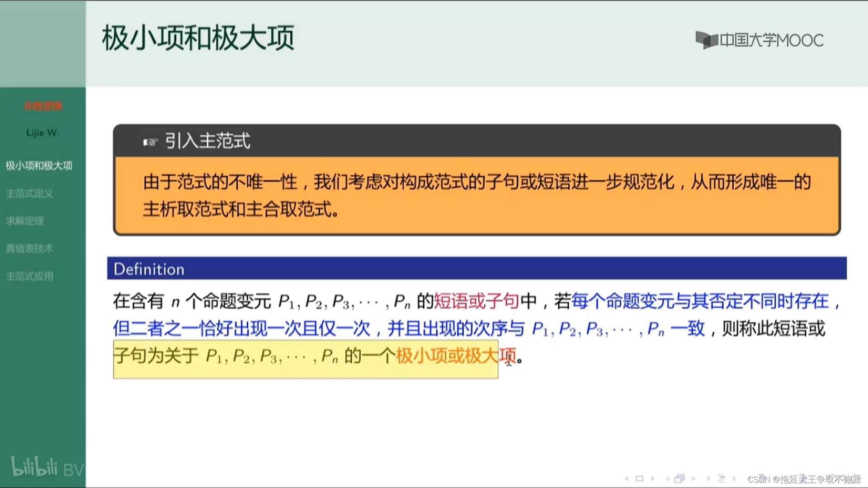The image size is (868, 488).
Task: Click the red phrase 短语或子句
Action: pos(476,301)
